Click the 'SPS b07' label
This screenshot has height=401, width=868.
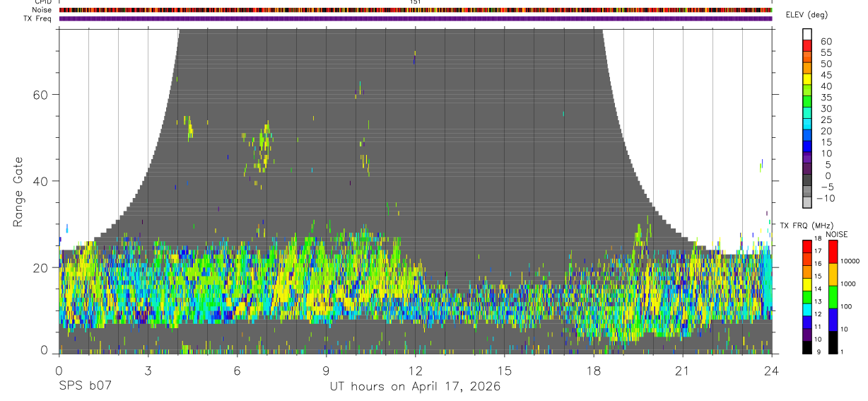pyautogui.click(x=84, y=386)
